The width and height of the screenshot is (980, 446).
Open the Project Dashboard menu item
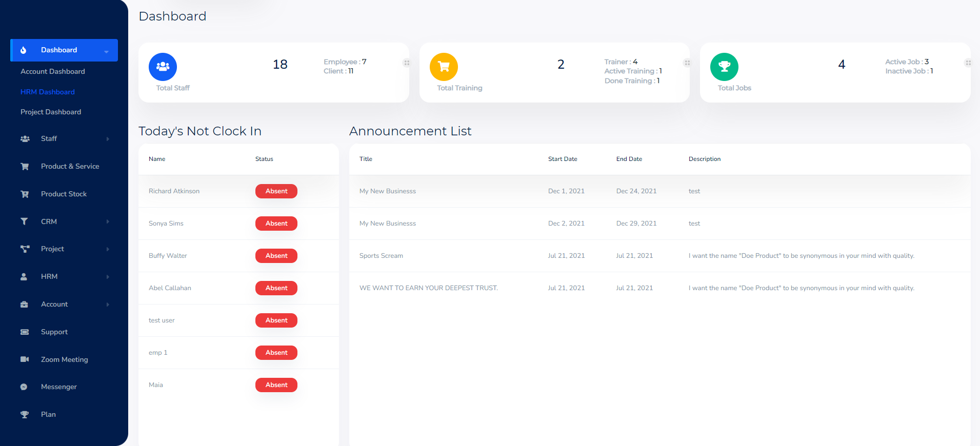[51, 112]
